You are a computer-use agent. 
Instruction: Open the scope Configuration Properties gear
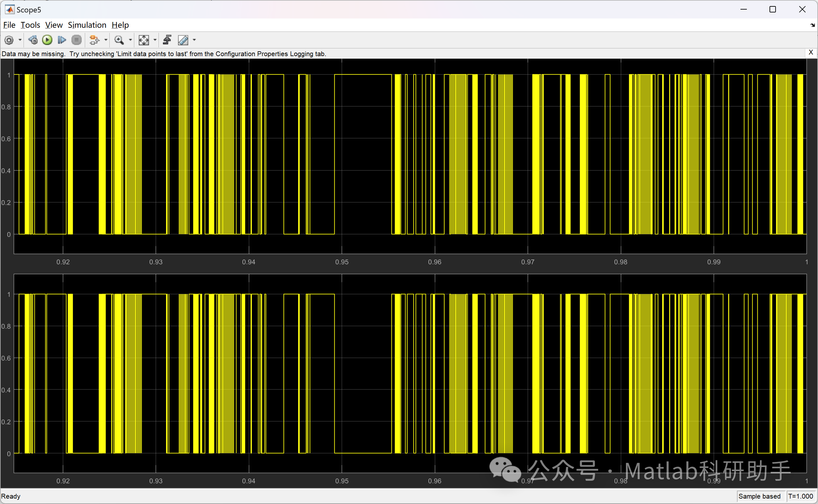9,40
